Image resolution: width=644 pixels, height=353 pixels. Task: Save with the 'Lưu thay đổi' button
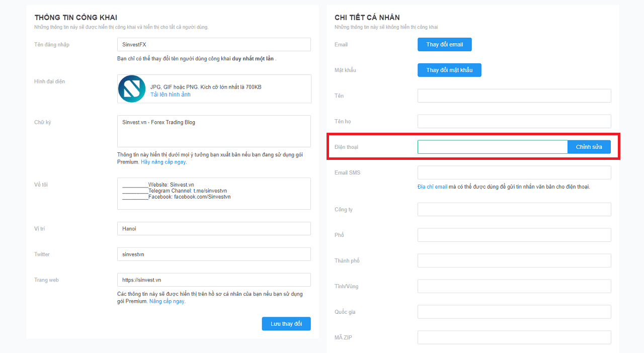click(286, 324)
